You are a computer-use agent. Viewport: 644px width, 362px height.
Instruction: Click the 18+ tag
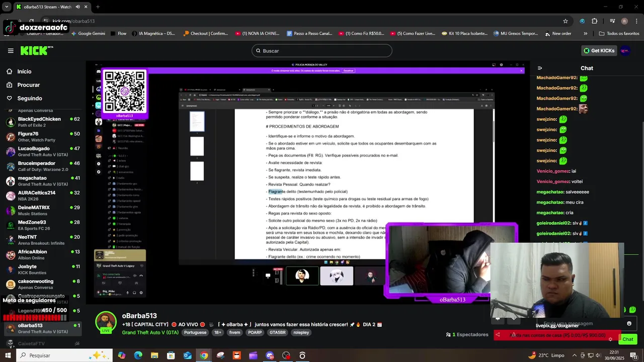(x=217, y=333)
